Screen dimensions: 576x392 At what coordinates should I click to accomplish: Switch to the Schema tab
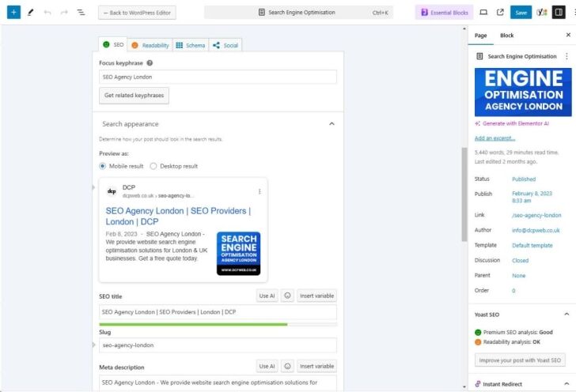click(190, 46)
